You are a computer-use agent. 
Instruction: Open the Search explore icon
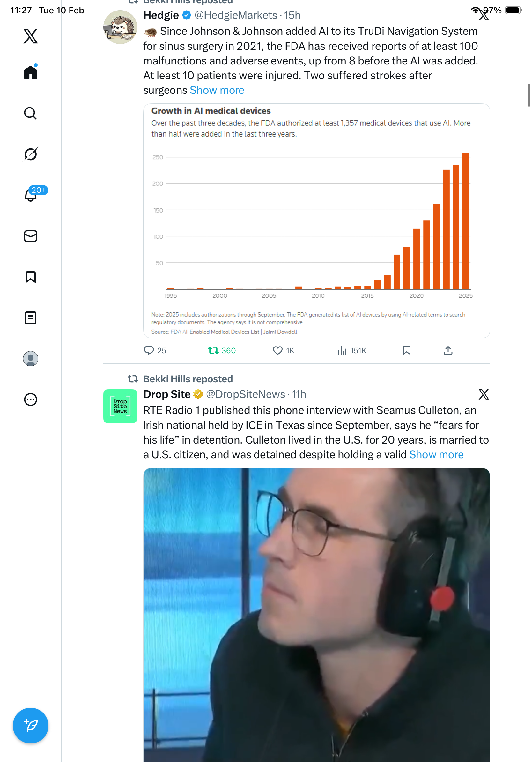point(31,113)
